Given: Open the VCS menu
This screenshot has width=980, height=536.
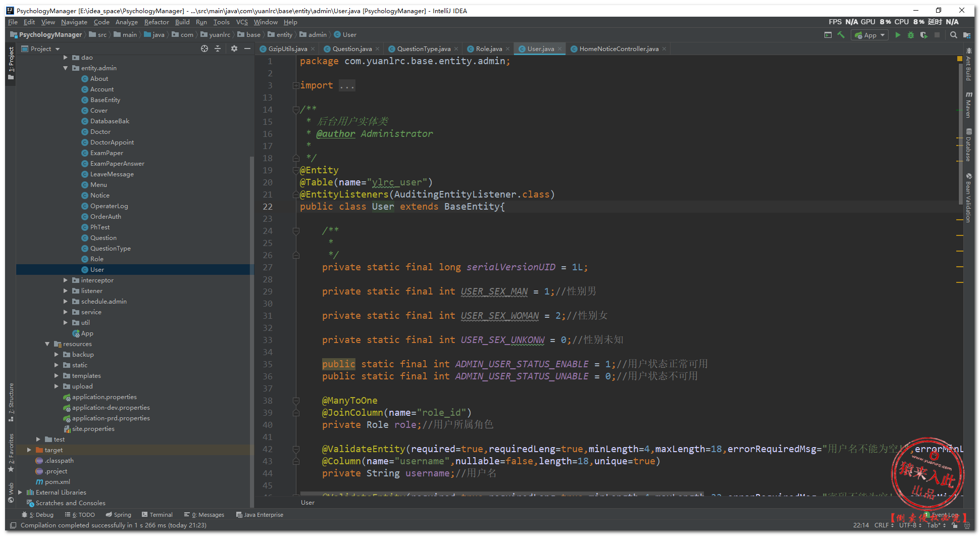Looking at the screenshot, I should (x=242, y=22).
